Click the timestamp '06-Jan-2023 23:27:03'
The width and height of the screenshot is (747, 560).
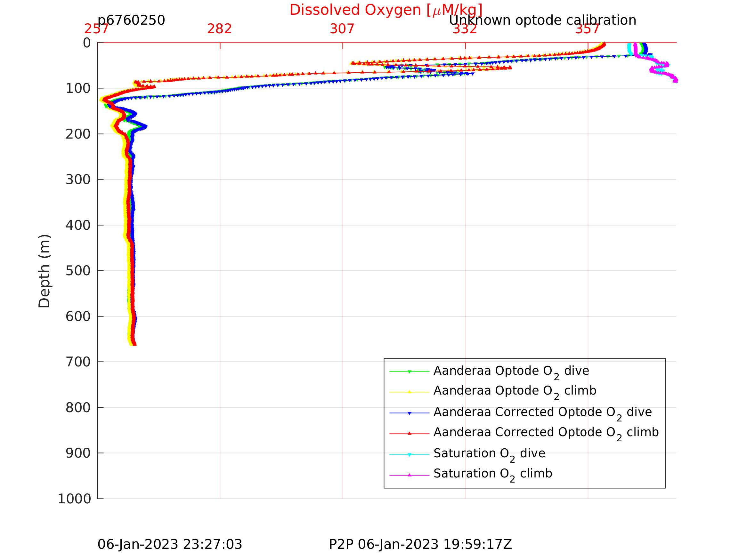[170, 545]
